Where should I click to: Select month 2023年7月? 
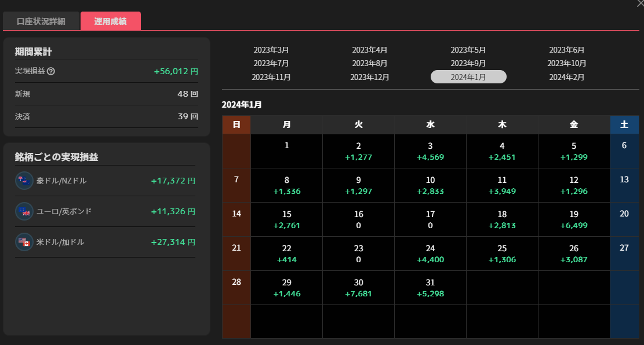pyautogui.click(x=271, y=64)
